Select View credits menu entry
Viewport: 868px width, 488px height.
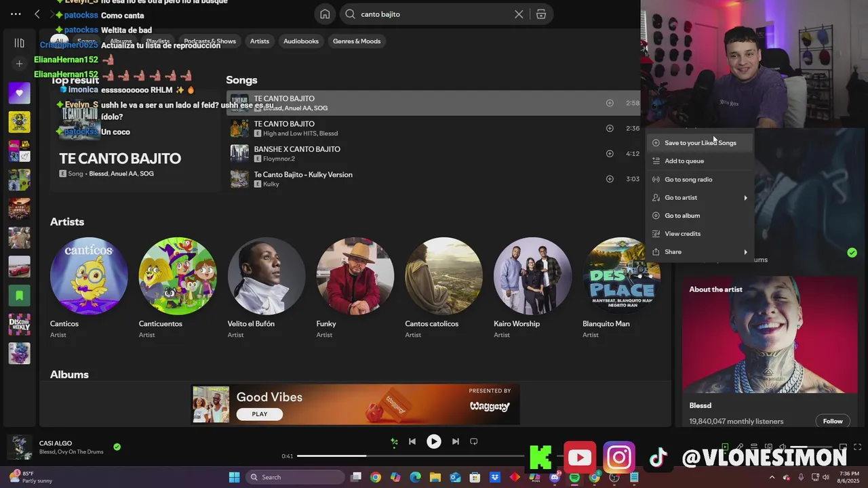tap(700, 234)
